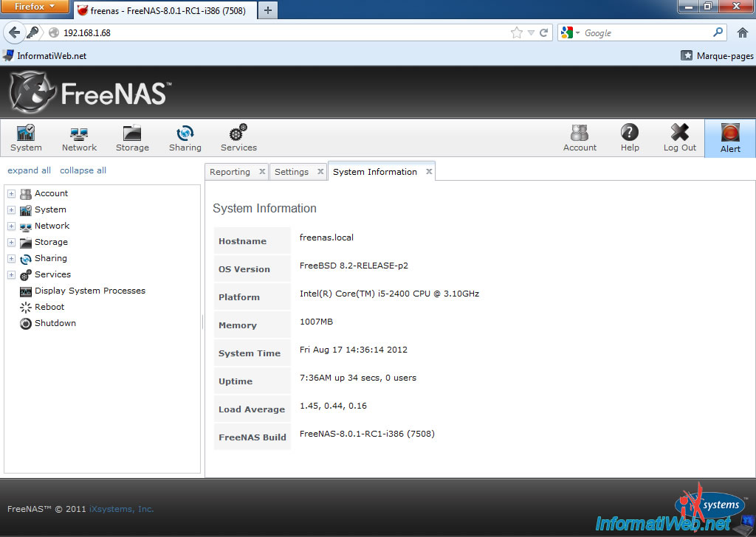This screenshot has width=756, height=537.
Task: Click the iXsystems logo in footer
Action: 709,504
